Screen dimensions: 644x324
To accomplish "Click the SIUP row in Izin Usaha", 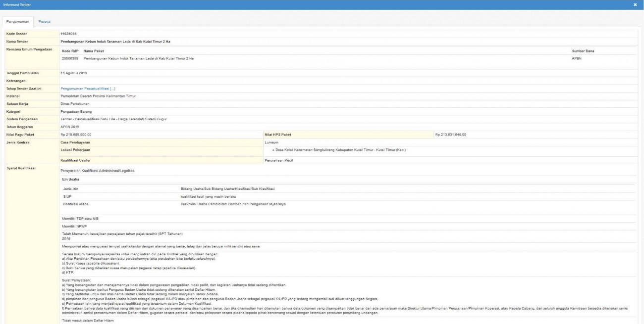I will (x=68, y=196).
